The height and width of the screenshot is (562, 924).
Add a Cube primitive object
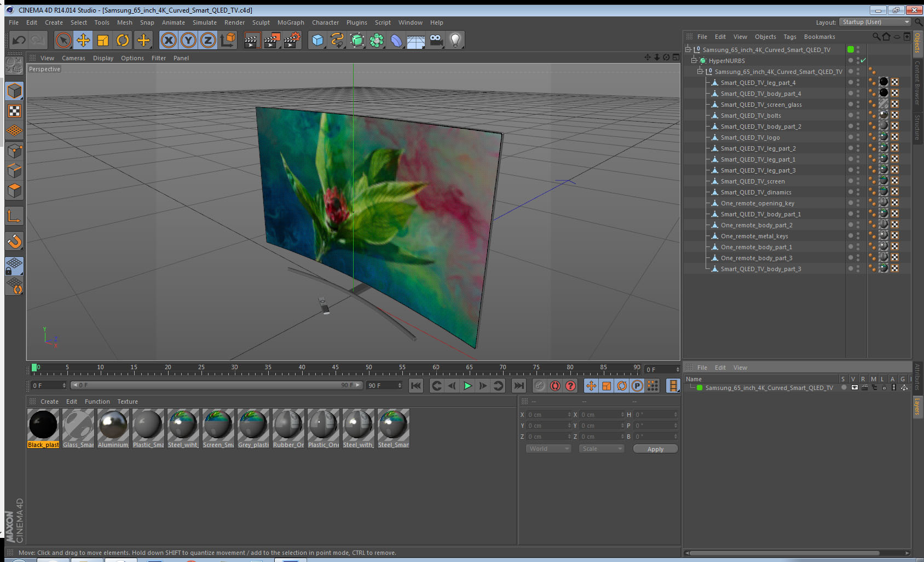tap(317, 40)
